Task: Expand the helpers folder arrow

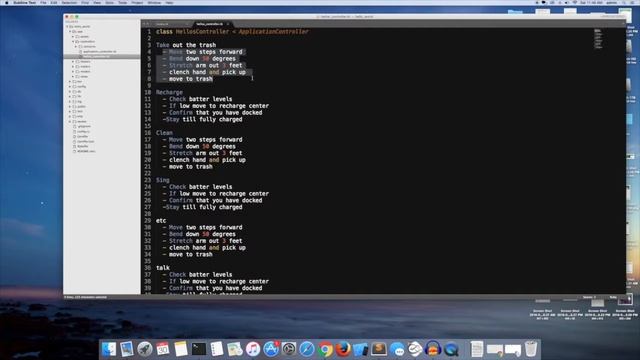Action: (73, 62)
